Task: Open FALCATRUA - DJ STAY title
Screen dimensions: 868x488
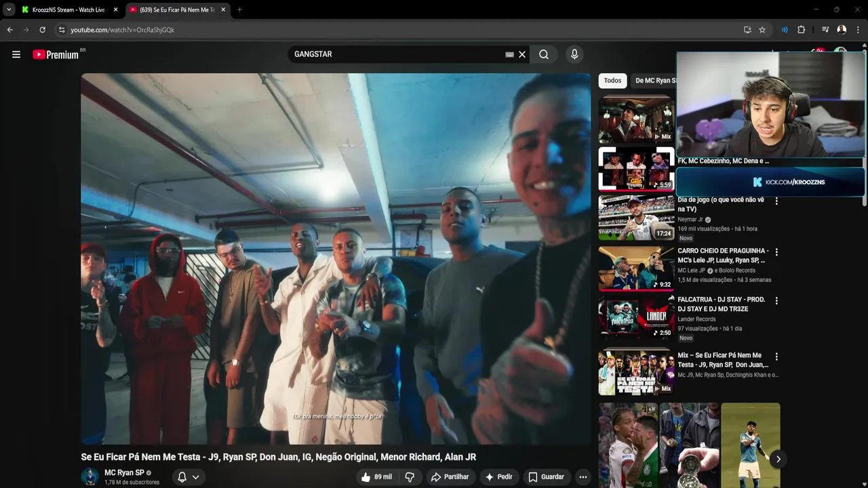Action: pyautogui.click(x=722, y=304)
